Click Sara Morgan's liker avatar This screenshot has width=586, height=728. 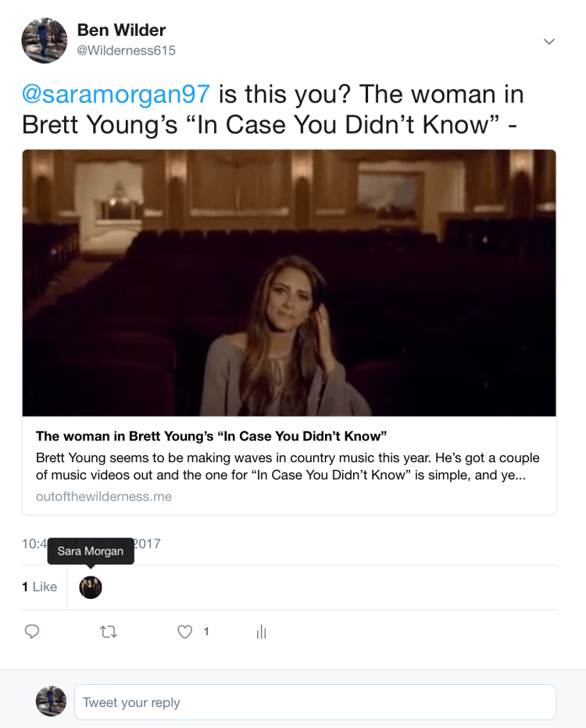91,586
